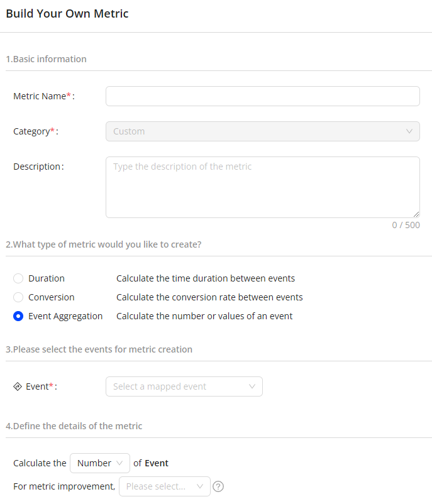432x504 pixels.
Task: Click the help question mark icon
Action: [219, 486]
